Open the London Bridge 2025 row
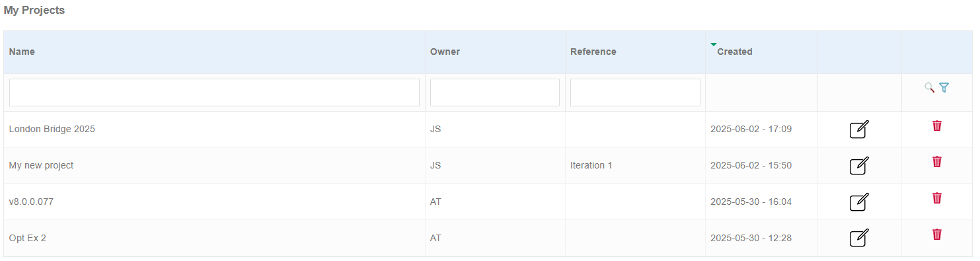980x261 pixels. pos(490,130)
